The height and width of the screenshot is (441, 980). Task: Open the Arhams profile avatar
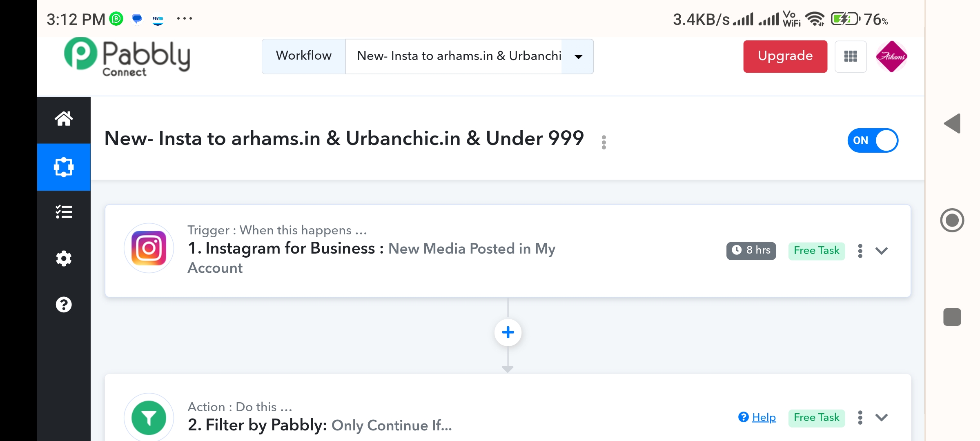coord(891,56)
